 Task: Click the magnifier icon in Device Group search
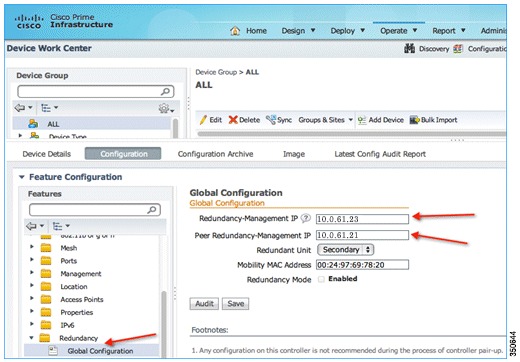165,91
